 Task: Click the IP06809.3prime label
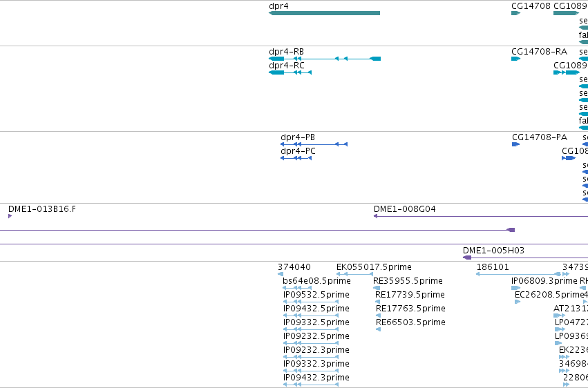click(x=544, y=281)
